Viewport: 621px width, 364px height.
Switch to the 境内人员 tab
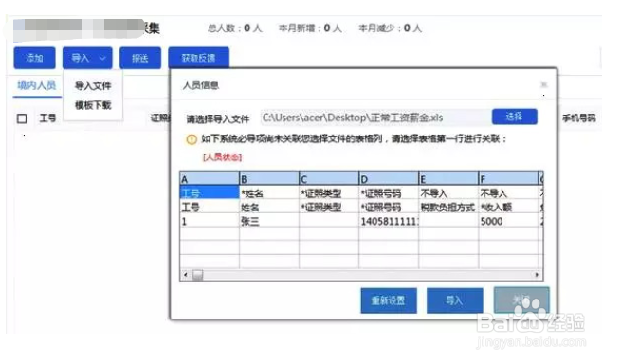(37, 85)
